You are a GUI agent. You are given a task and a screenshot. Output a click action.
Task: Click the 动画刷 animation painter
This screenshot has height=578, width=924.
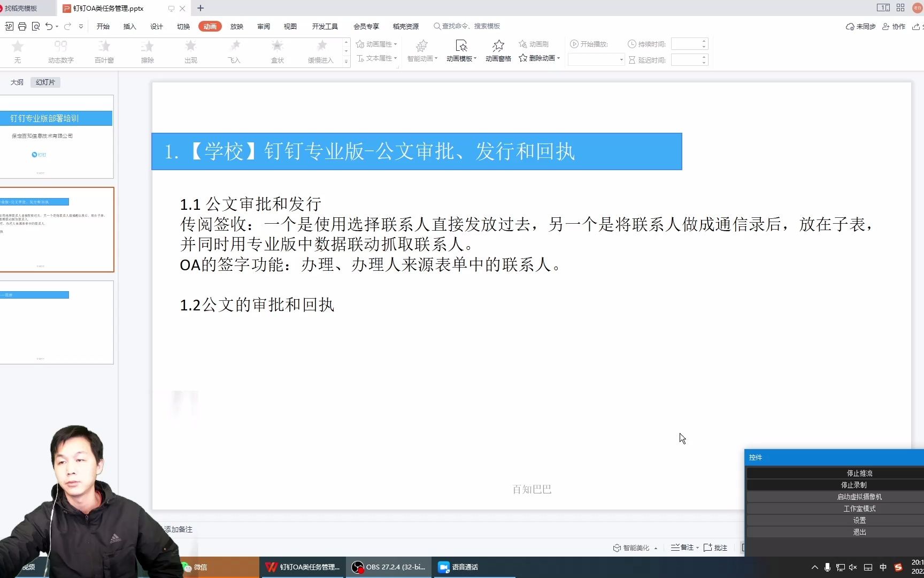(x=534, y=44)
